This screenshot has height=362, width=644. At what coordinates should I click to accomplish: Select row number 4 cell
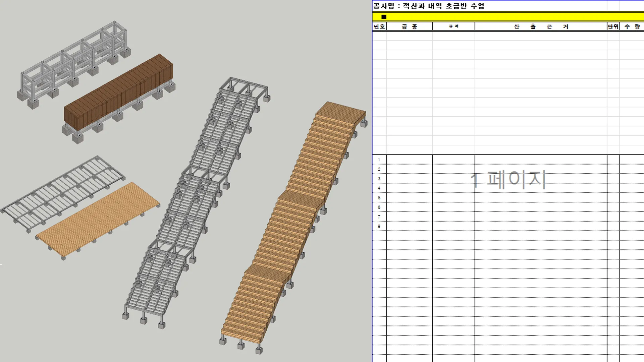click(379, 188)
